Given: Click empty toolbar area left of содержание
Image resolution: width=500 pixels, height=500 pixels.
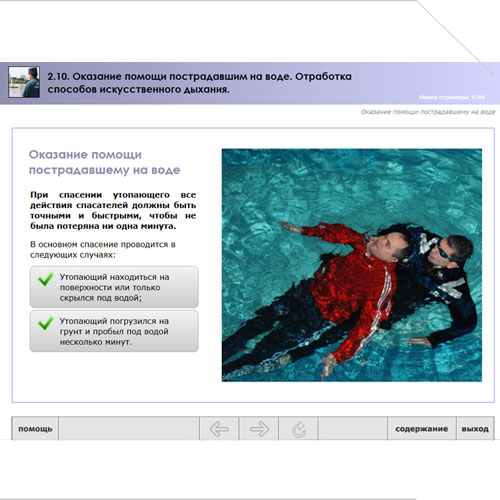Looking at the screenshot, I should [353, 429].
